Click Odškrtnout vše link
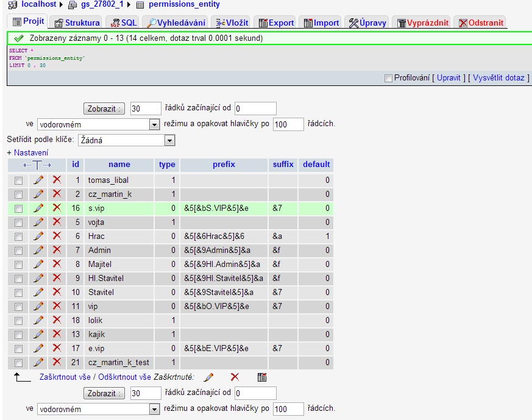This screenshot has height=420, width=532. point(124,377)
